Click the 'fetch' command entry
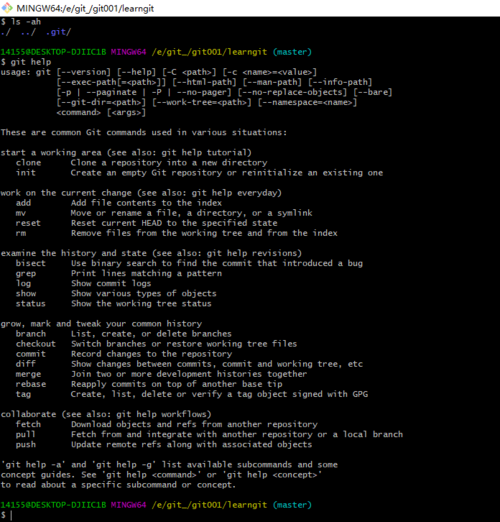Viewport: 500px width, 522px height. pyautogui.click(x=28, y=424)
